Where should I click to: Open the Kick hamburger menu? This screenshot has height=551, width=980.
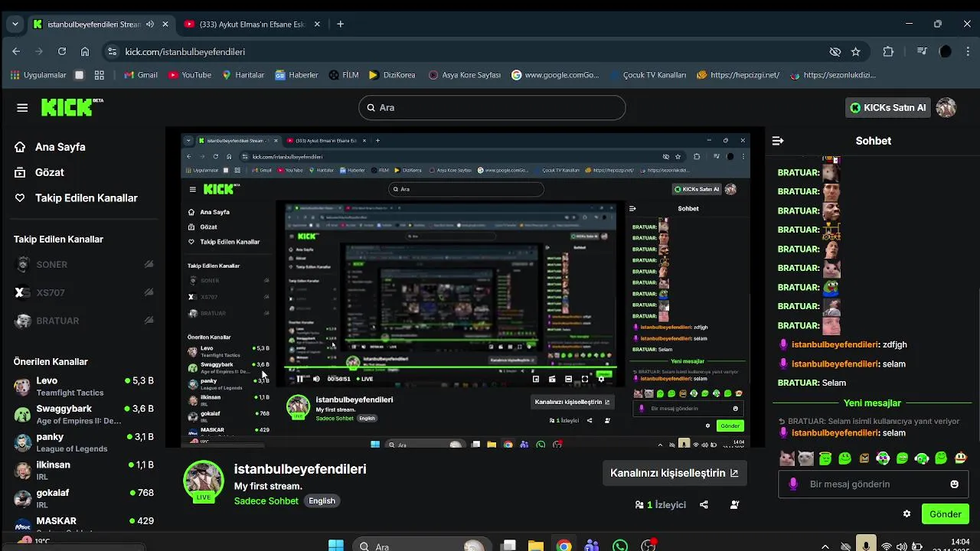(x=22, y=108)
